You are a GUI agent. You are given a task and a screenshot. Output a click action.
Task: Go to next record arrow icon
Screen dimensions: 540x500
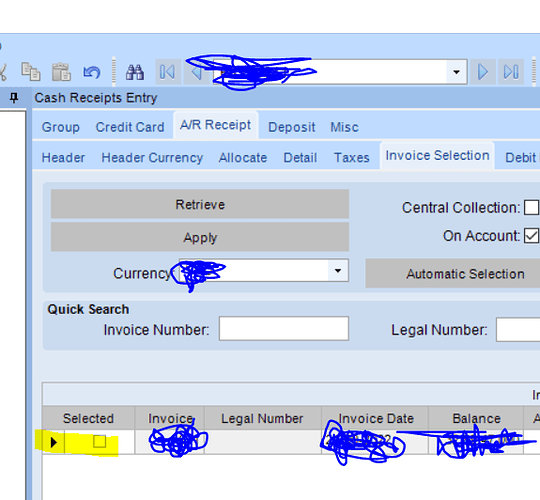coord(483,72)
